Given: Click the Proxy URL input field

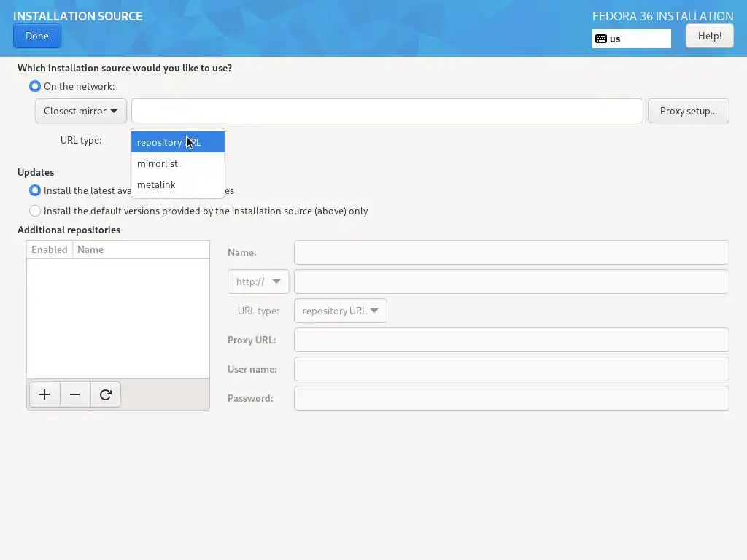Looking at the screenshot, I should (511, 340).
